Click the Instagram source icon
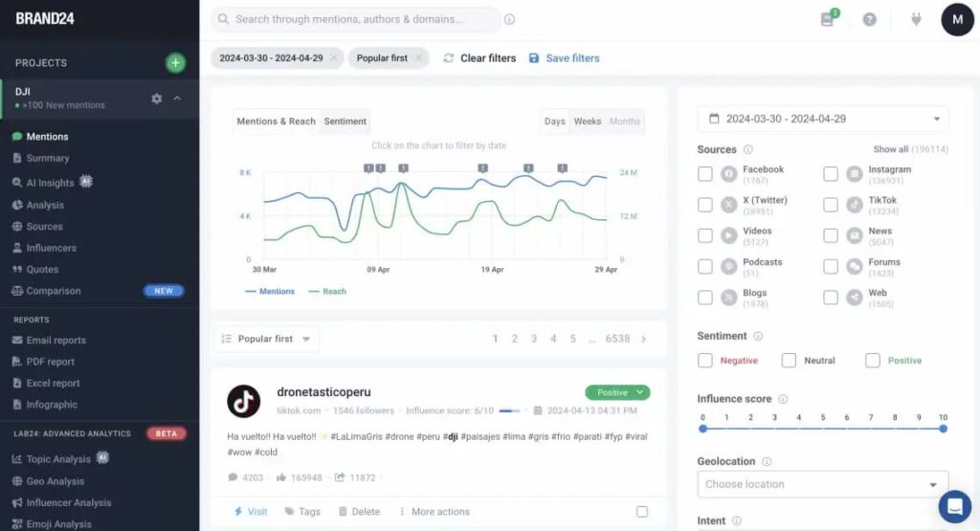Image resolution: width=980 pixels, height=531 pixels. tap(855, 174)
